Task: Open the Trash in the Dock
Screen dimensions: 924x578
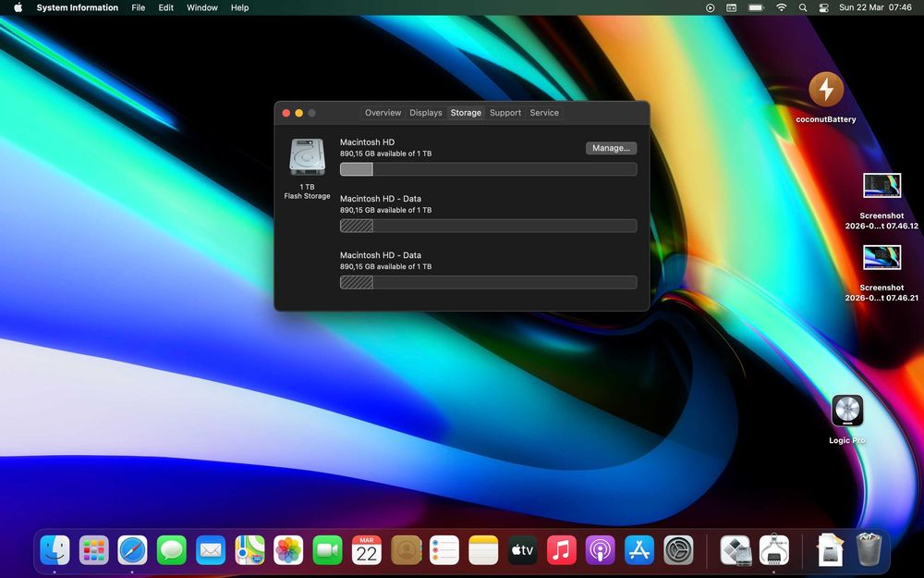Action: coord(869,549)
